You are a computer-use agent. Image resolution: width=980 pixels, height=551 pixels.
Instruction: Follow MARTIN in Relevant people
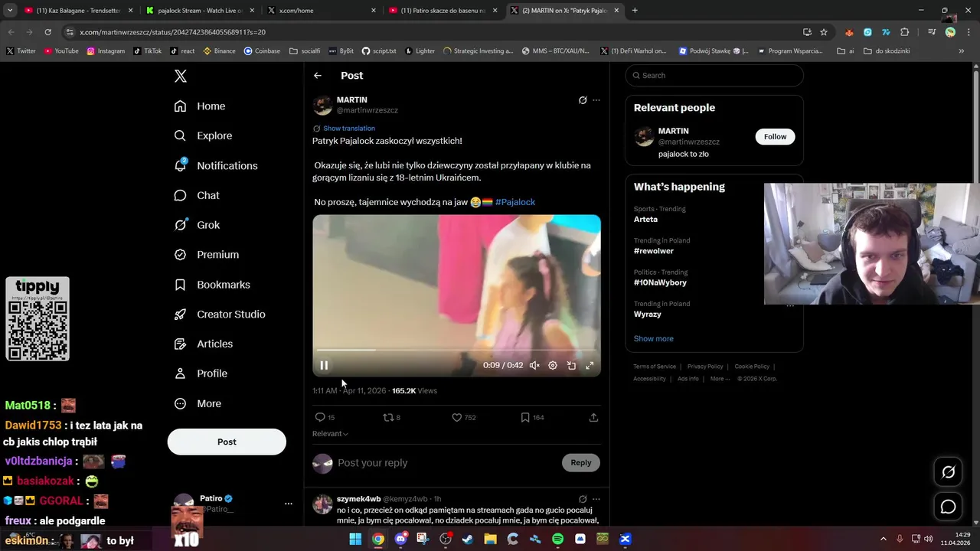[x=775, y=136]
